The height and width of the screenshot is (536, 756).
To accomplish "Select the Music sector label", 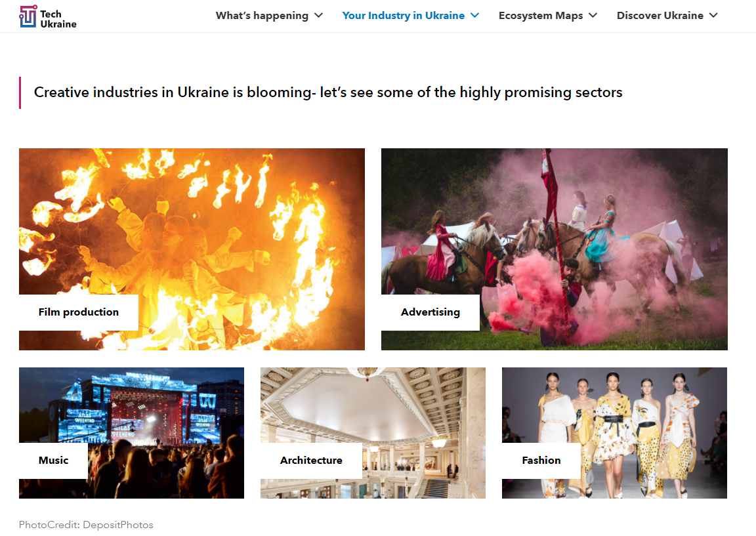I will tap(54, 461).
